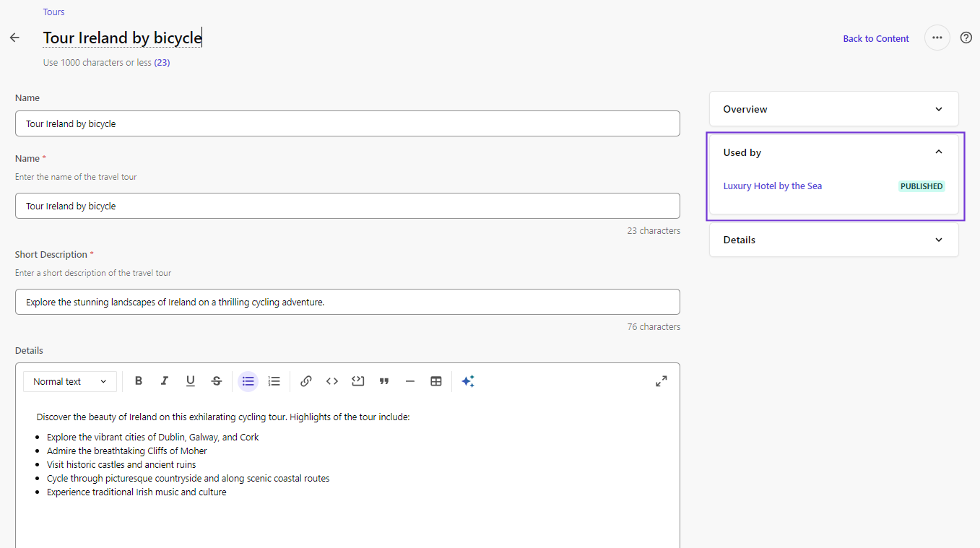
Task: Insert a horizontal rule
Action: (410, 381)
